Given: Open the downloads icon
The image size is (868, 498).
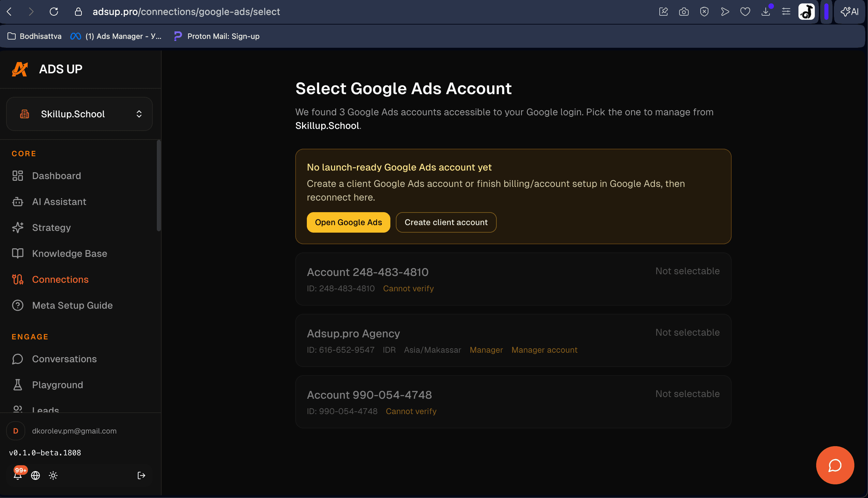Looking at the screenshot, I should point(766,12).
